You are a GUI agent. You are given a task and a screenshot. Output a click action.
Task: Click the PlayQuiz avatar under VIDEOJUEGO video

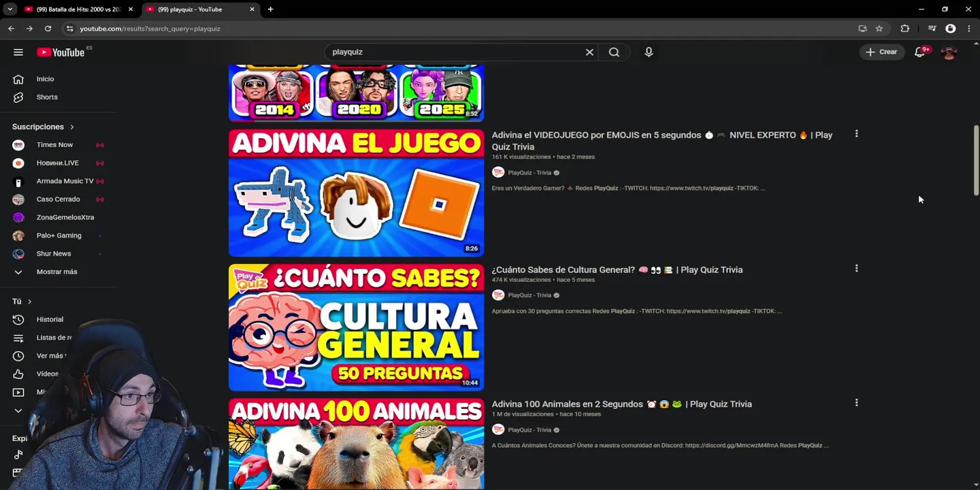point(498,172)
